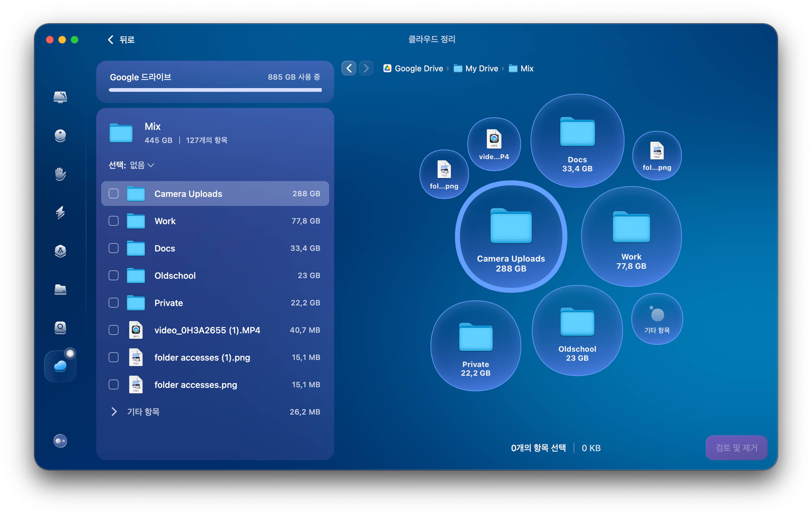Enable the video_0H3A2655 (1).MP4 checkbox
The width and height of the screenshot is (812, 516).
114,330
